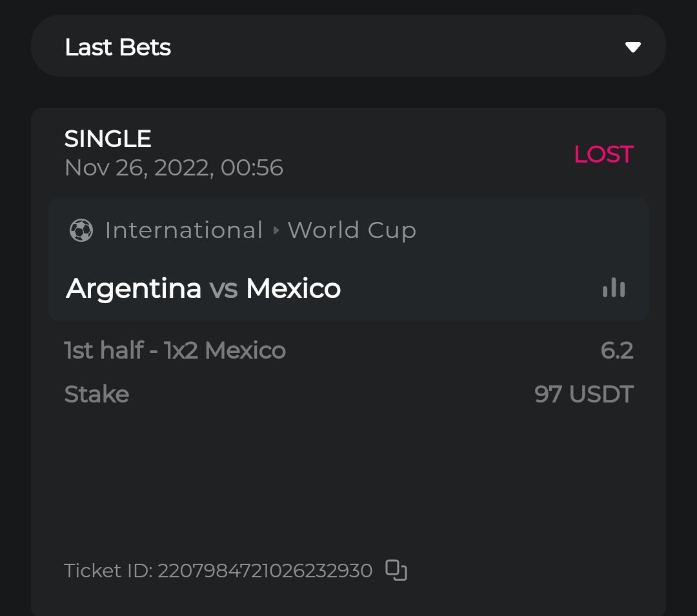Click the LOST bet status label
This screenshot has width=697, height=616.
(603, 154)
